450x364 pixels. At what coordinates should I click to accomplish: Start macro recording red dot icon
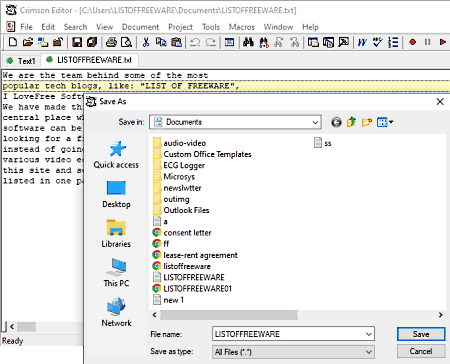point(413,42)
